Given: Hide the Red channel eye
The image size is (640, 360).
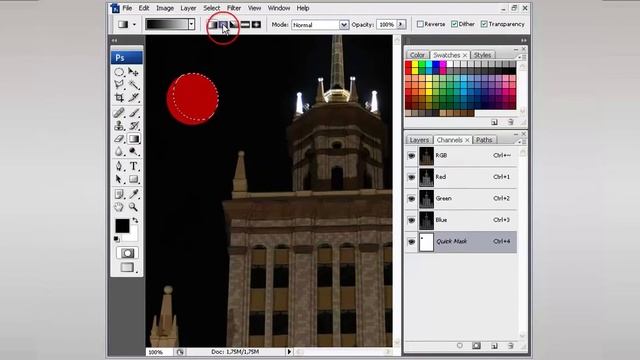Looking at the screenshot, I should click(x=411, y=178).
